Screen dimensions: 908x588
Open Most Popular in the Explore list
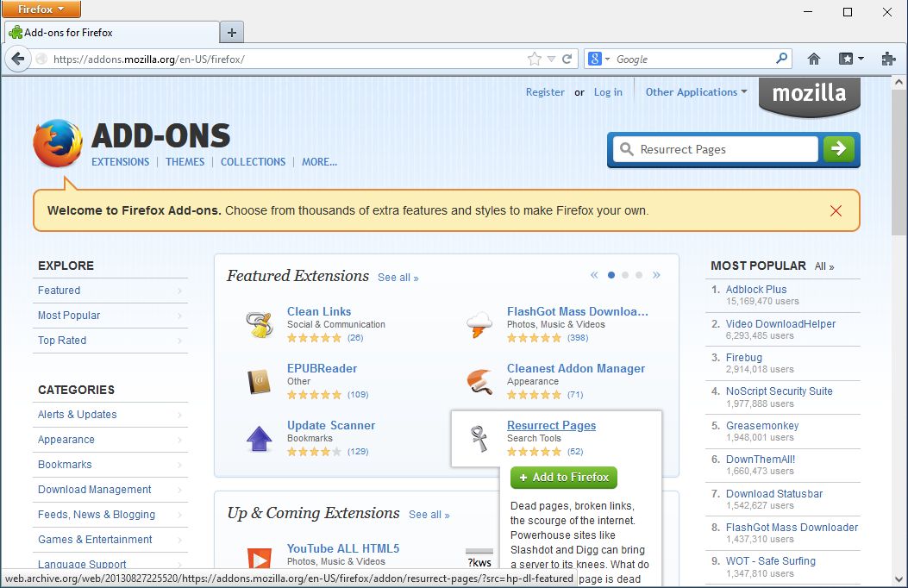tap(110, 316)
